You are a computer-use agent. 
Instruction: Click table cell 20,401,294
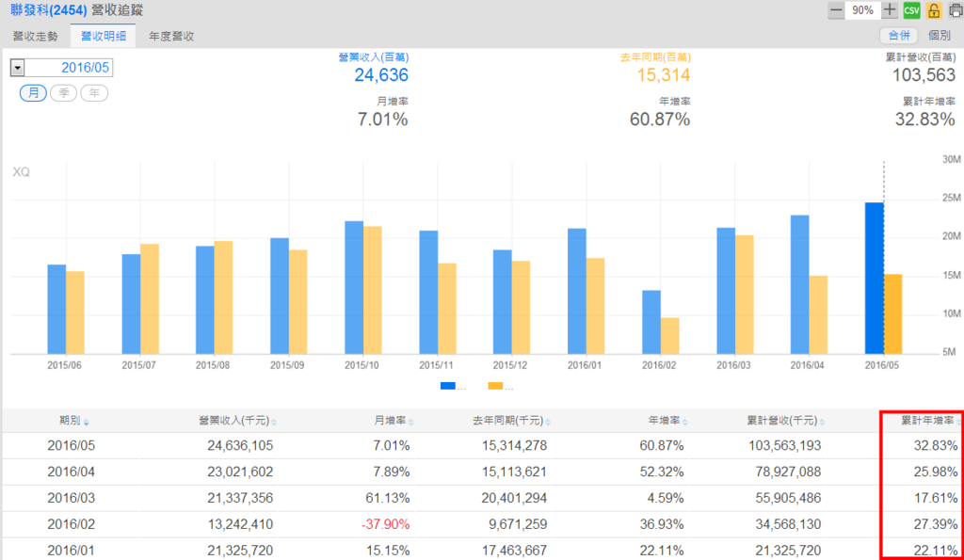tap(515, 498)
